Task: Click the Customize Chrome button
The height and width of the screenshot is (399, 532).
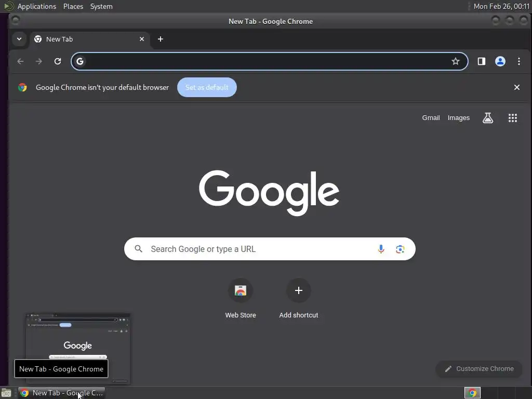Action: [478, 369]
